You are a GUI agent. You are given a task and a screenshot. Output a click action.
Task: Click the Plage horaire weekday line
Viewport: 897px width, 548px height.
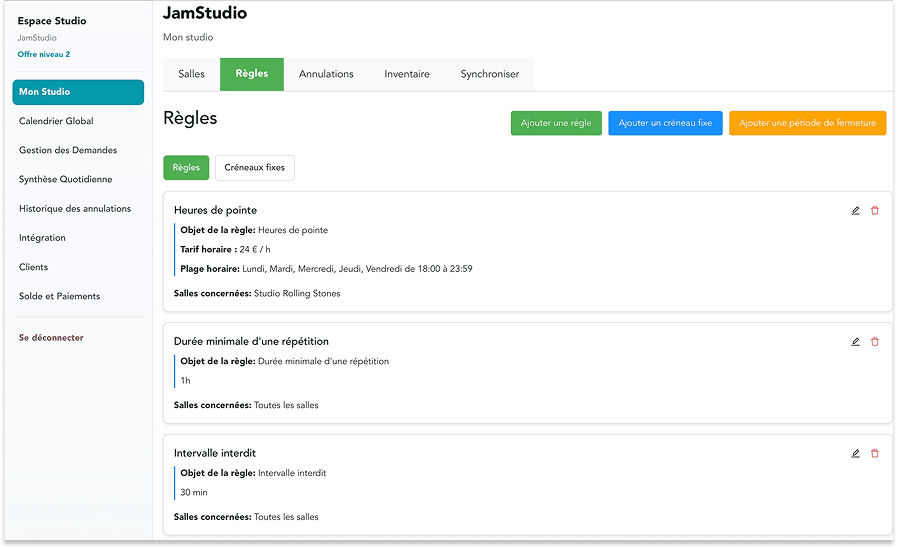pyautogui.click(x=326, y=269)
